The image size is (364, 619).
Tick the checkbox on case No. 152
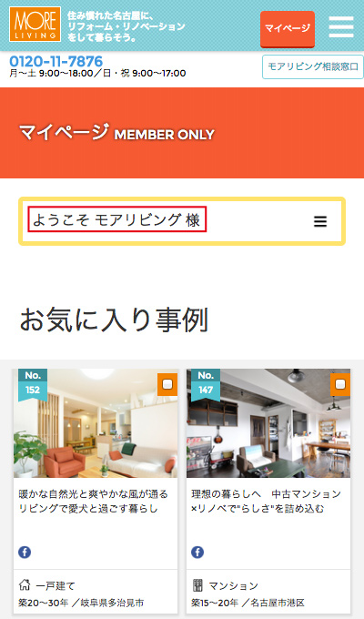167,384
